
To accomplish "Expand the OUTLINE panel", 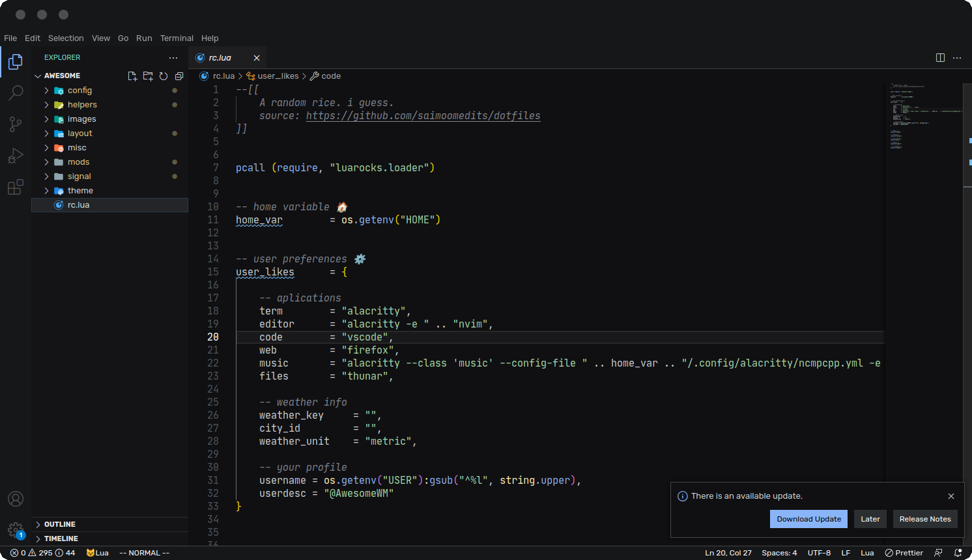I will (109, 524).
